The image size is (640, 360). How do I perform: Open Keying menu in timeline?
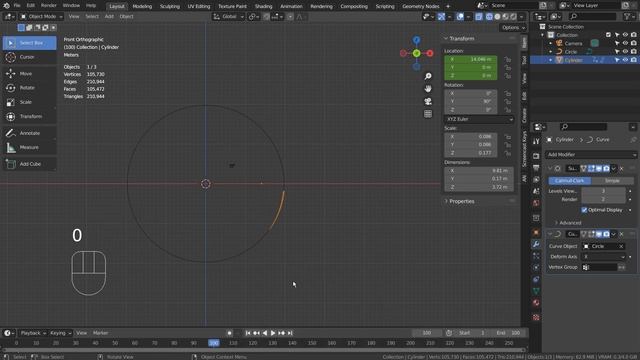click(x=60, y=333)
